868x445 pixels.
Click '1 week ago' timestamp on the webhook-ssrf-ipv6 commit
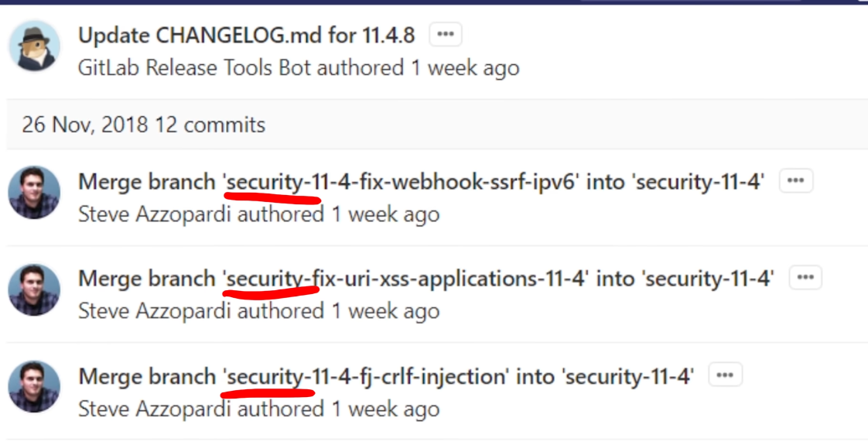[x=385, y=214]
